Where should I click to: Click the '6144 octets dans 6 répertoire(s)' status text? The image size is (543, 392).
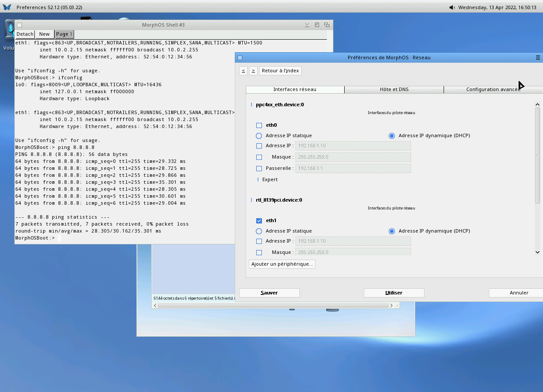[x=193, y=298]
